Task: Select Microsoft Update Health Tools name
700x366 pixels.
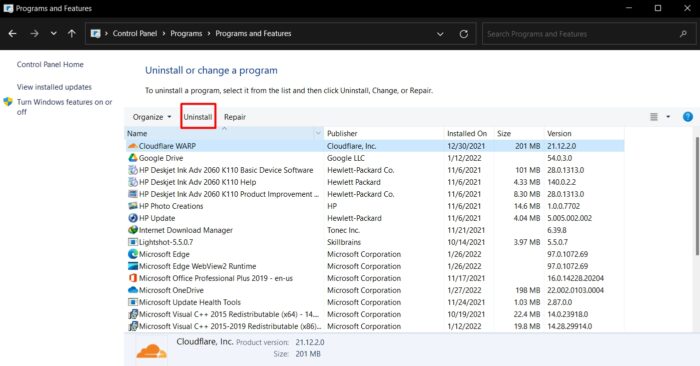Action: tap(190, 302)
